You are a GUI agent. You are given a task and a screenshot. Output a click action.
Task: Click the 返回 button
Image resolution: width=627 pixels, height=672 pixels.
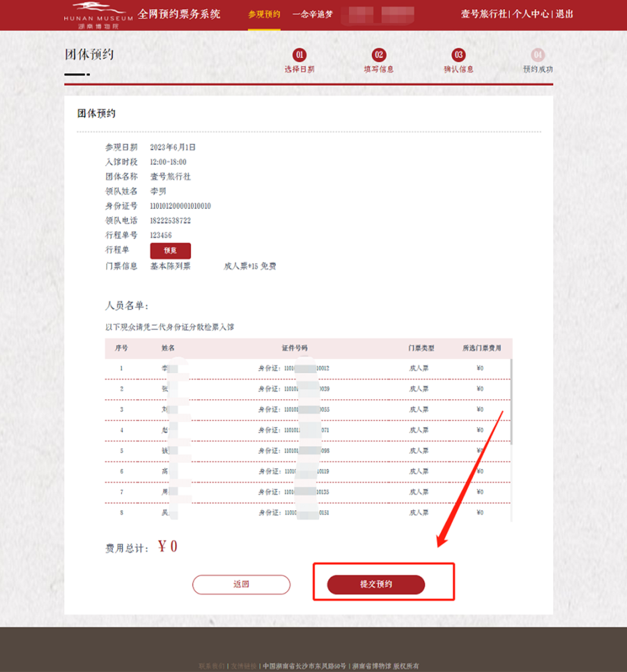click(241, 584)
